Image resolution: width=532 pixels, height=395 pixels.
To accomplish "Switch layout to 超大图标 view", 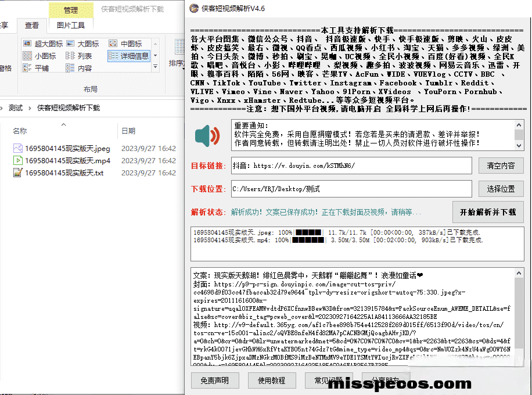I will point(44,44).
